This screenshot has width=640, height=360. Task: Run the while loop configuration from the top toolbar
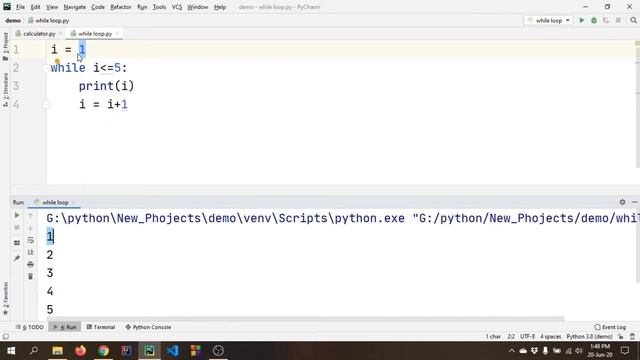(x=582, y=20)
